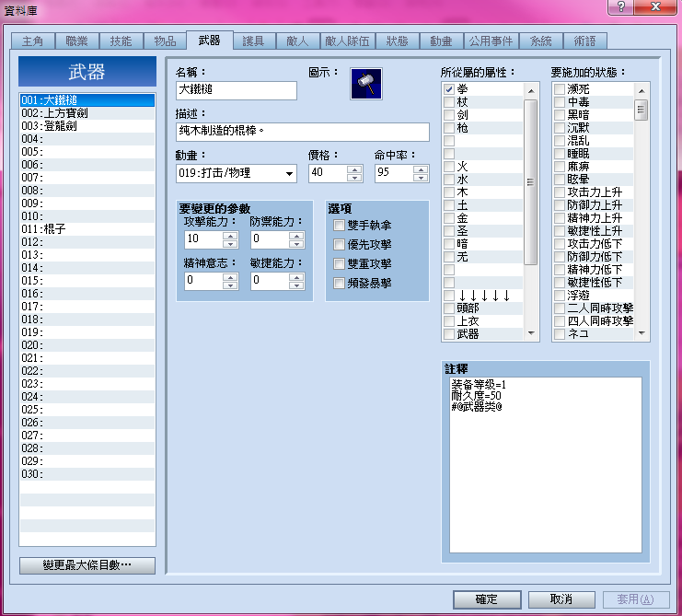Open the 公用事件 tab
The image size is (682, 616).
tap(491, 41)
